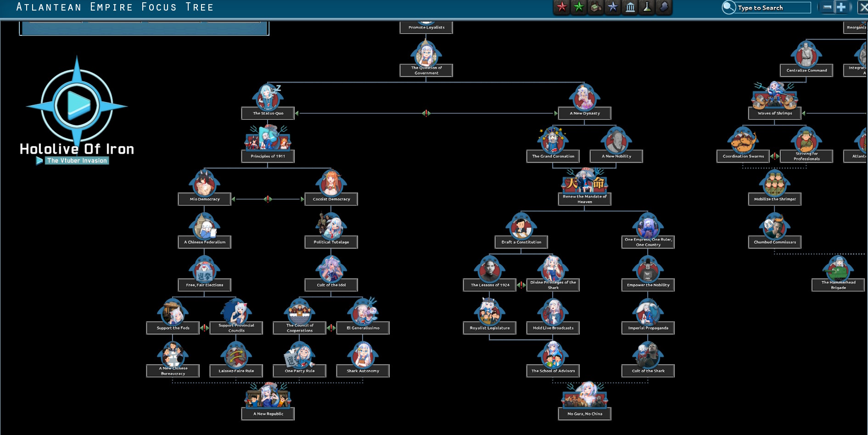The height and width of the screenshot is (435, 868).
Task: Open the Principles of 1911 focus icon
Action: (x=268, y=138)
